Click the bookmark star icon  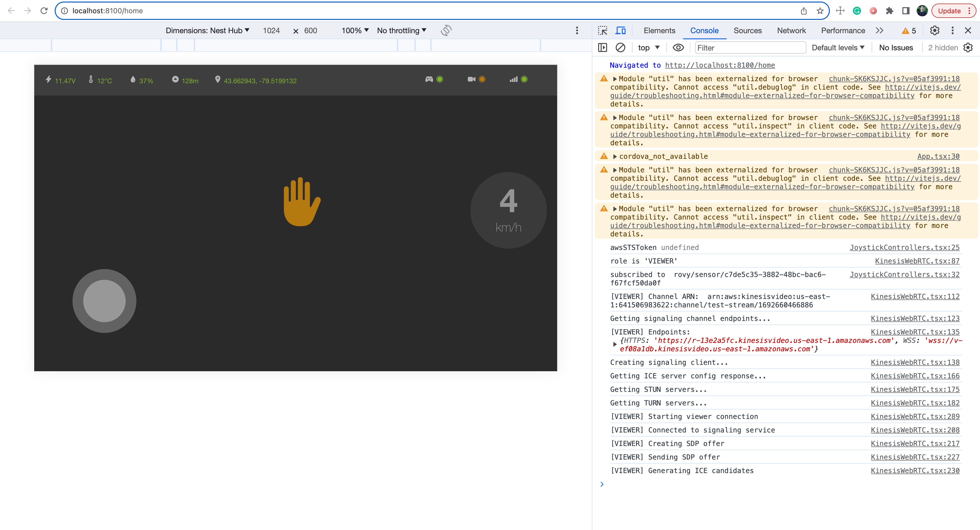(820, 11)
